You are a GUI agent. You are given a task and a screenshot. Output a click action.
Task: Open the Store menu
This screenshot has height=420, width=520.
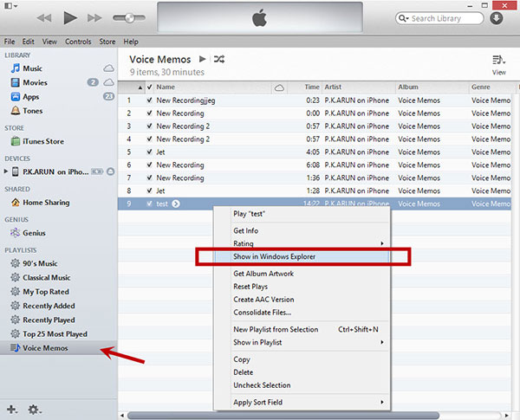click(x=107, y=42)
